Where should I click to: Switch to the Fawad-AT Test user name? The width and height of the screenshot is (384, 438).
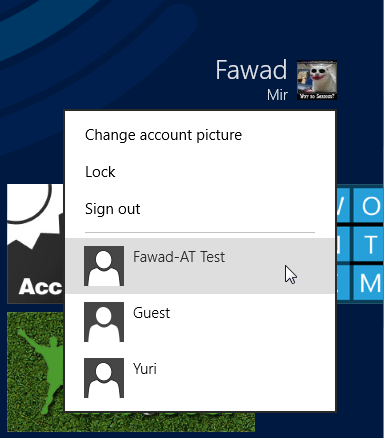[179, 257]
